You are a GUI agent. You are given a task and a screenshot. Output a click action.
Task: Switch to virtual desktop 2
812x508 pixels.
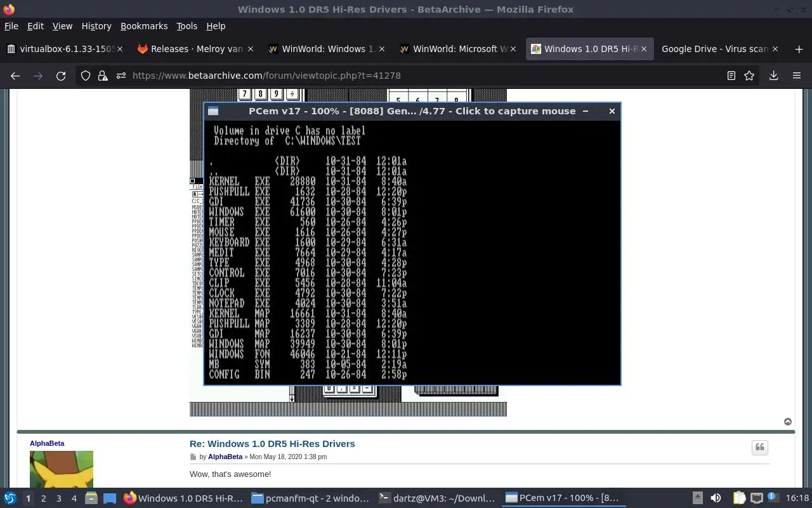coord(43,498)
